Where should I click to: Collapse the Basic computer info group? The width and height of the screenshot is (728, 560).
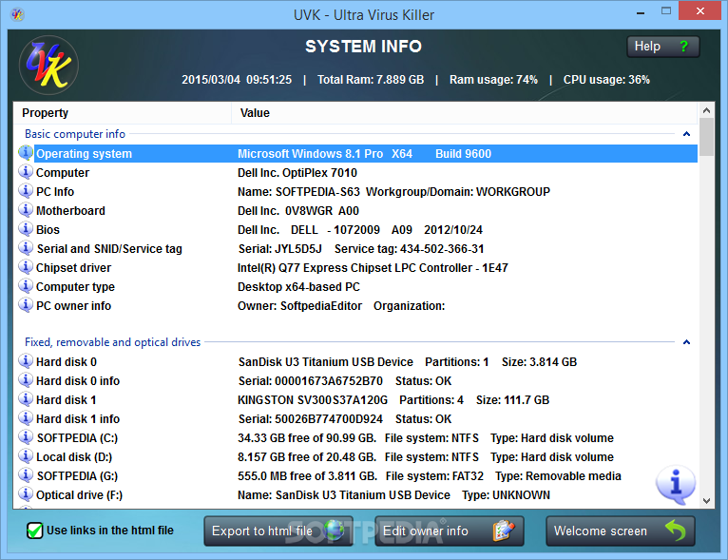(x=687, y=134)
